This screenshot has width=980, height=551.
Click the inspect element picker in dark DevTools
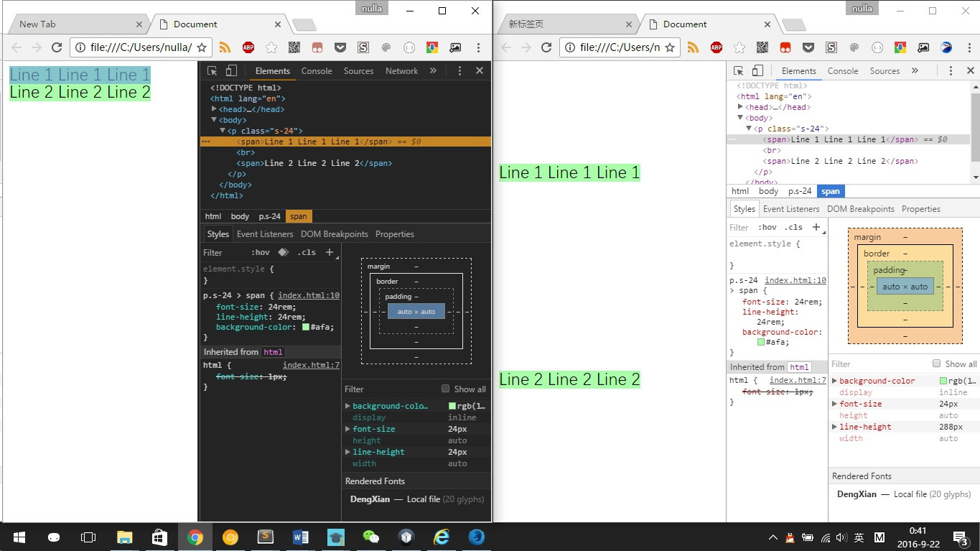pos(212,71)
